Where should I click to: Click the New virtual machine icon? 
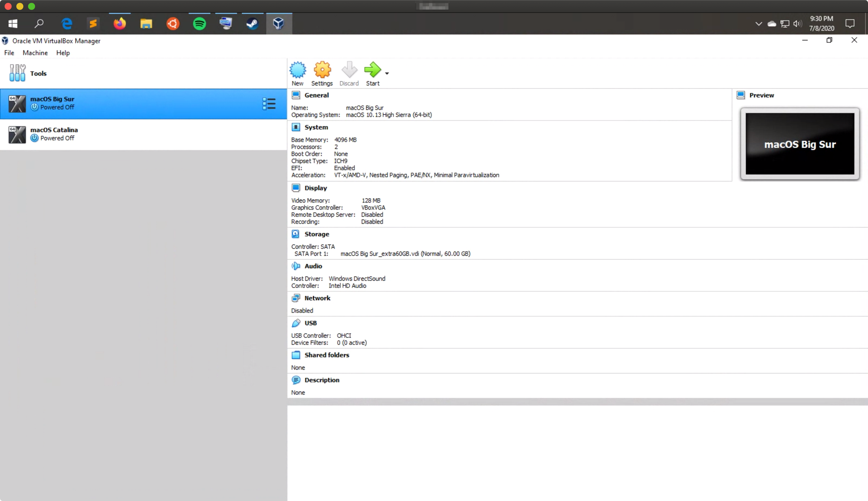click(297, 70)
